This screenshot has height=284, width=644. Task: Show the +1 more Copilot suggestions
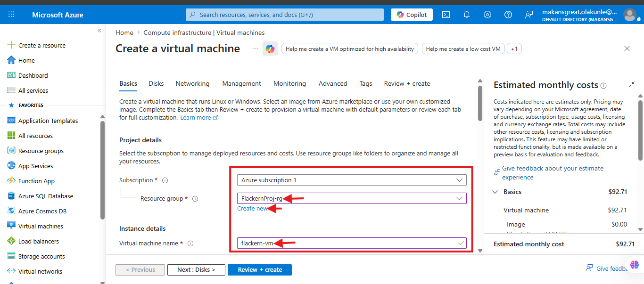pyautogui.click(x=514, y=49)
